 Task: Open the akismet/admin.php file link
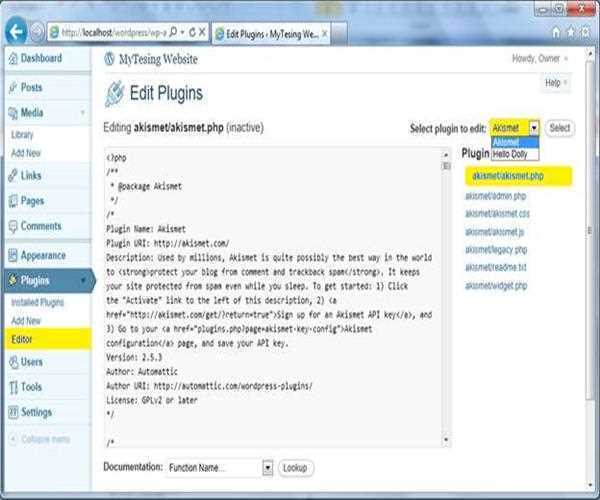coord(496,196)
